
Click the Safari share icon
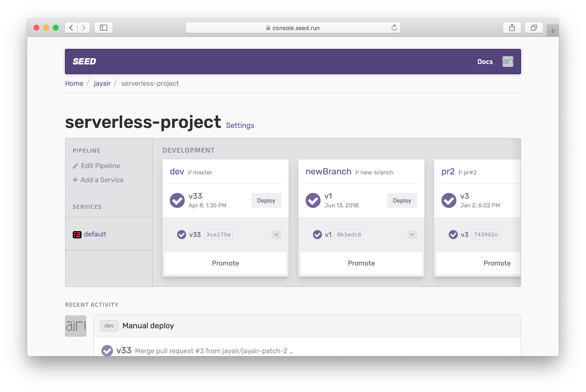tap(512, 28)
